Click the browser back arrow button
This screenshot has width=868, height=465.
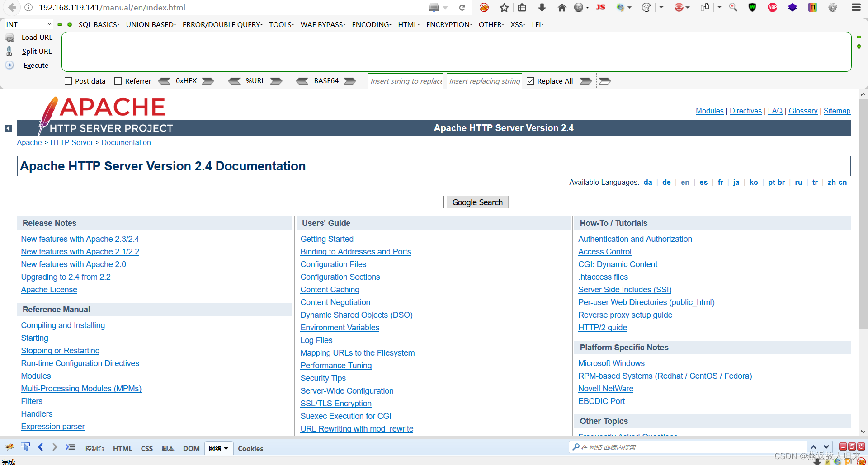(x=12, y=7)
